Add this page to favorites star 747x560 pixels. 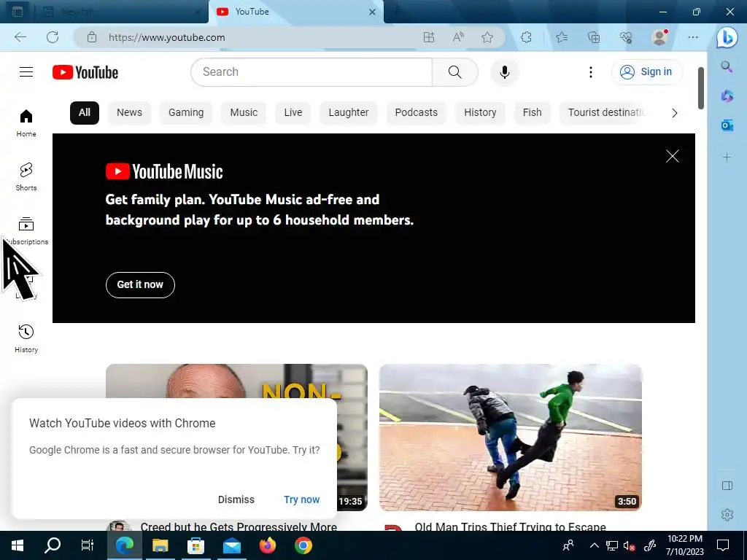tap(487, 37)
